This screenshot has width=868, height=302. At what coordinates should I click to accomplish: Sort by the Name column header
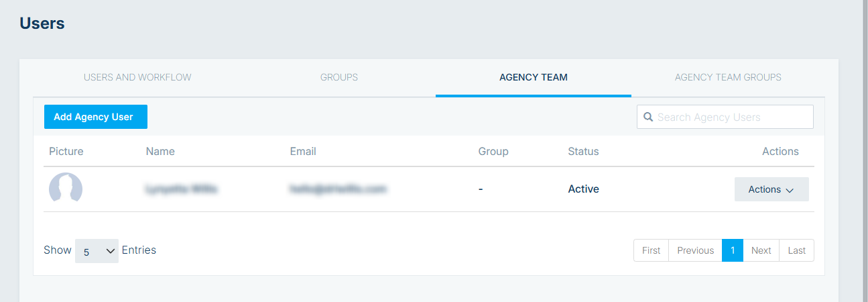[160, 151]
